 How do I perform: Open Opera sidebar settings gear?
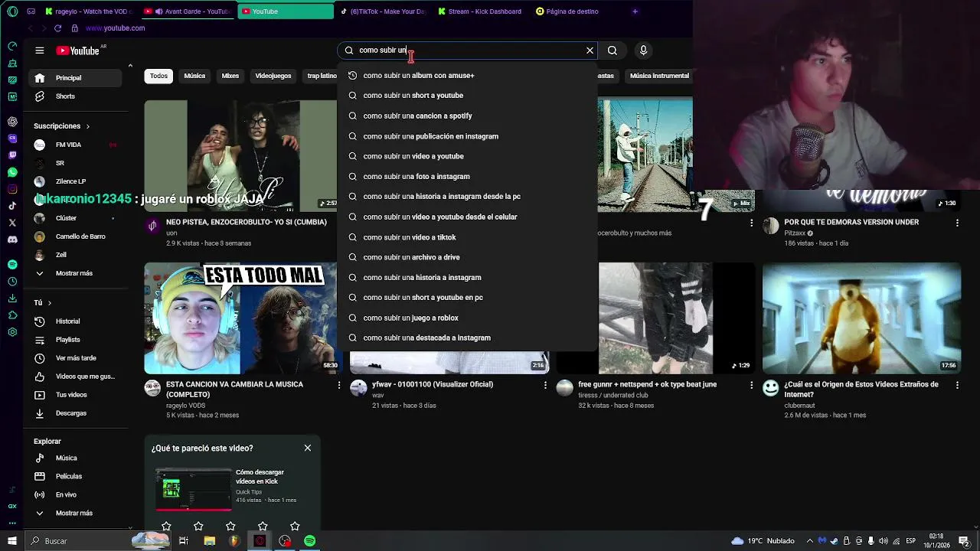12,332
